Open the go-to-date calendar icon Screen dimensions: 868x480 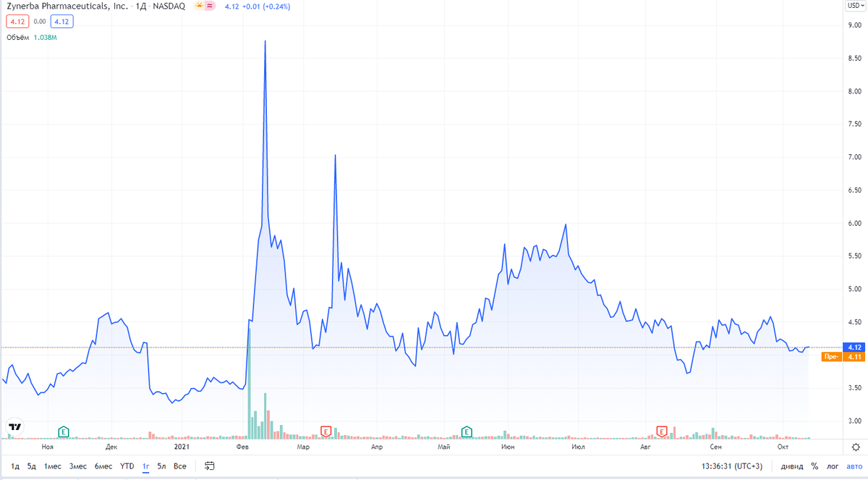point(209,466)
